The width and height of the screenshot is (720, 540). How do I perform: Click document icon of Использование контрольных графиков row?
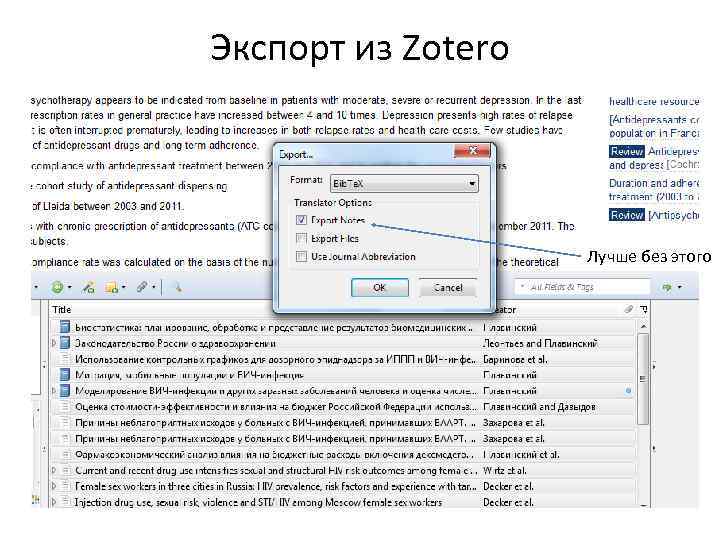65,359
